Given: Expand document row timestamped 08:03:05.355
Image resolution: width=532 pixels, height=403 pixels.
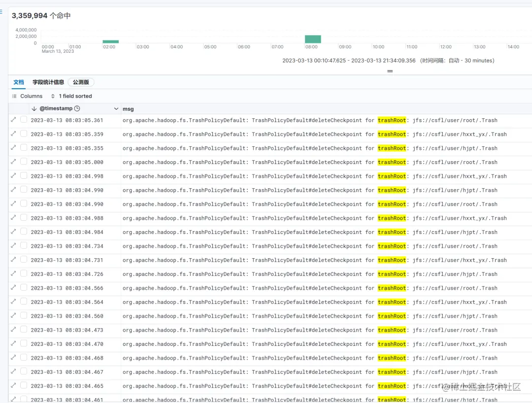Looking at the screenshot, I should pos(13,147).
